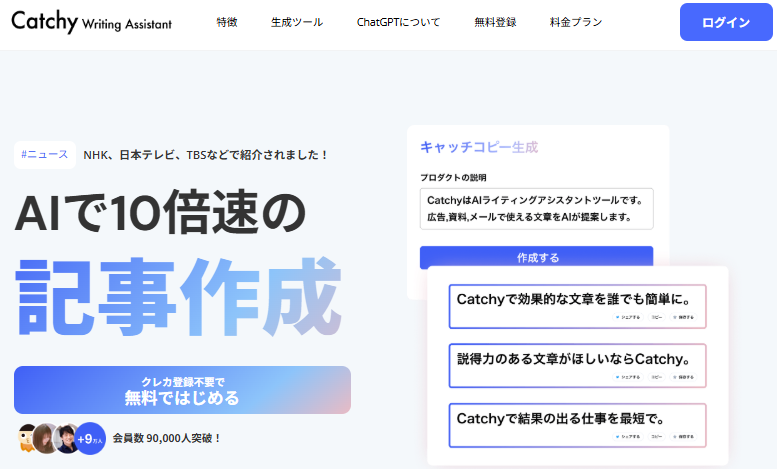
Task: Click the +9万人 member count badge
Action: coord(91,438)
